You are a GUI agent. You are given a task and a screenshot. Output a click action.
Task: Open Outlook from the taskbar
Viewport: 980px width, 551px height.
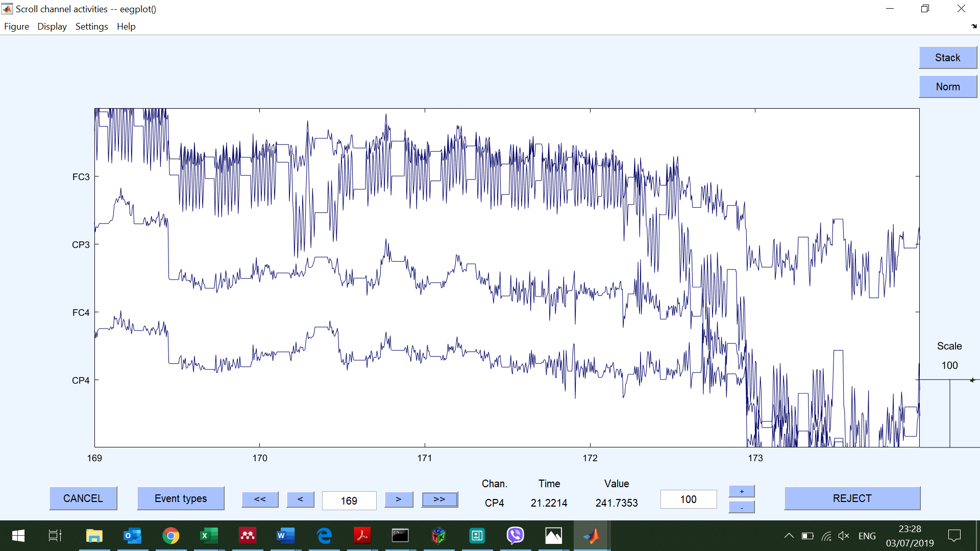pyautogui.click(x=133, y=536)
